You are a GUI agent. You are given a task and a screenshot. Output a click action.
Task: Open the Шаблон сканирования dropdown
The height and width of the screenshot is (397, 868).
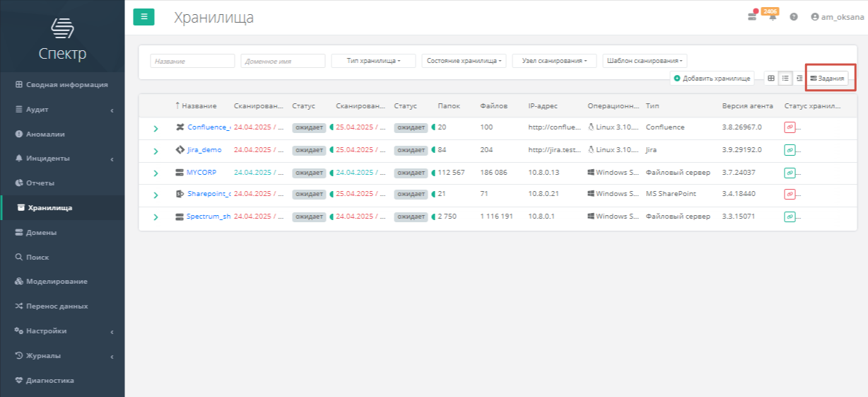point(645,61)
